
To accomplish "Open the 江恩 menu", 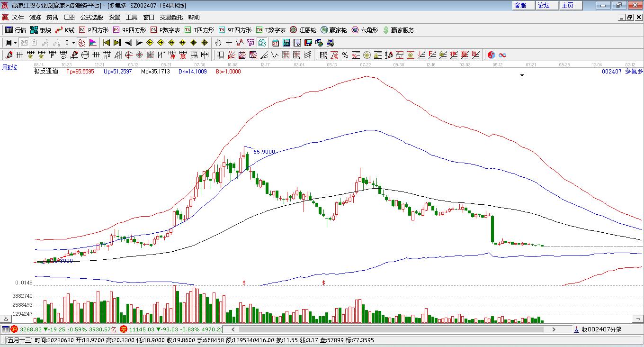I will point(69,17).
